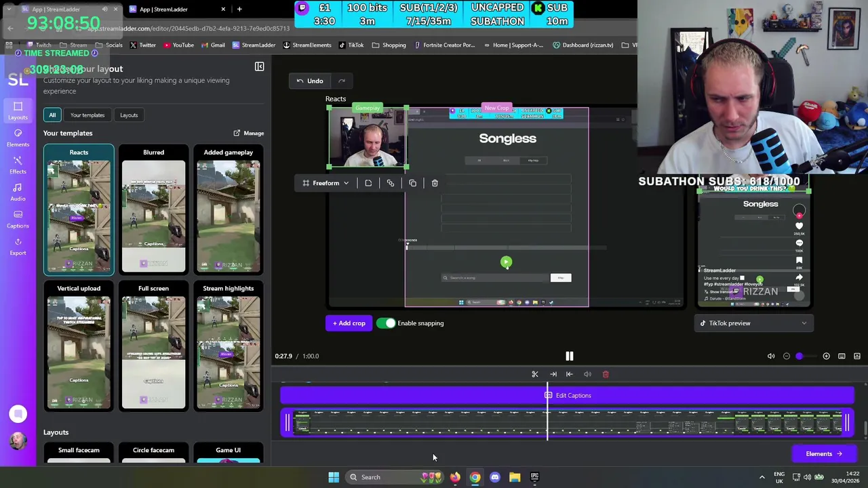Select the All filter tab
This screenshot has width=868, height=488.
coord(52,115)
